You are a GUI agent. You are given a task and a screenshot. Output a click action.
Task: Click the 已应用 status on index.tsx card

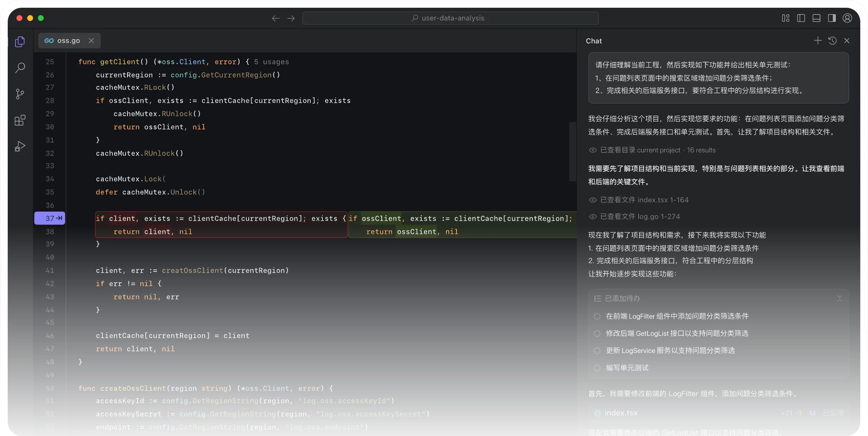pyautogui.click(x=833, y=413)
